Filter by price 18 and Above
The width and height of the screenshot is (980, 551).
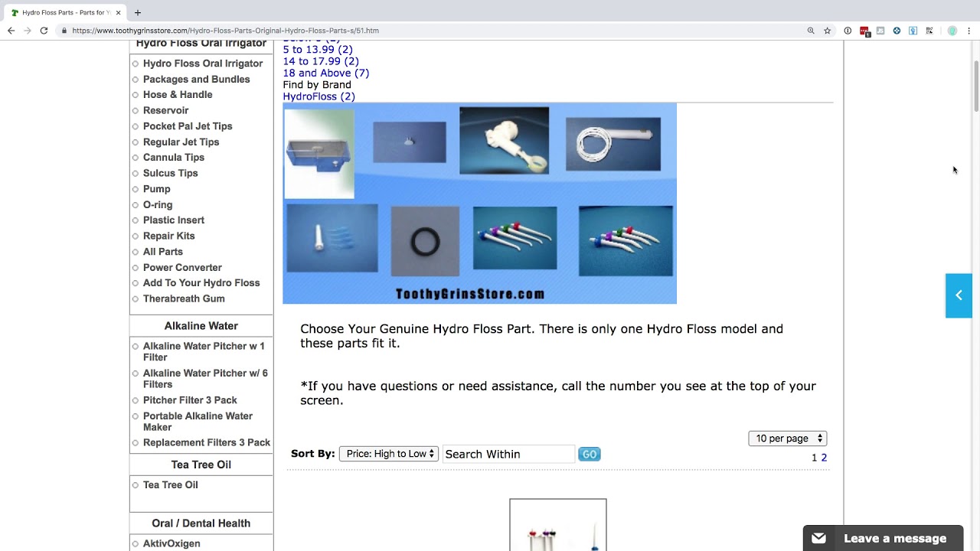click(326, 73)
